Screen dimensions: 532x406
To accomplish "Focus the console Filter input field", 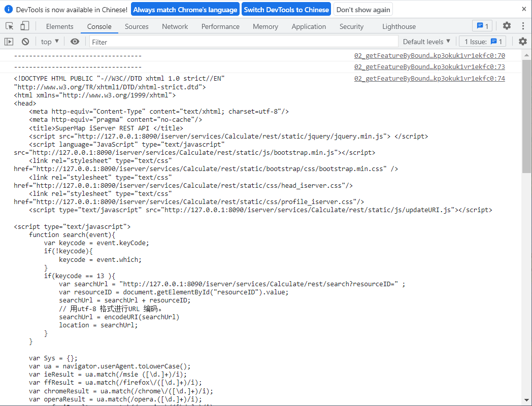I will pos(244,42).
